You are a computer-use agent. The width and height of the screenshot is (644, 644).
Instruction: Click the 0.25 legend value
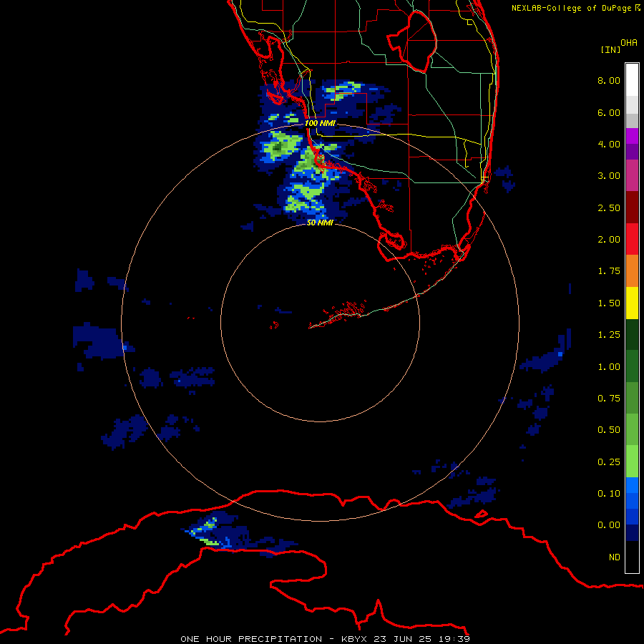(x=609, y=462)
